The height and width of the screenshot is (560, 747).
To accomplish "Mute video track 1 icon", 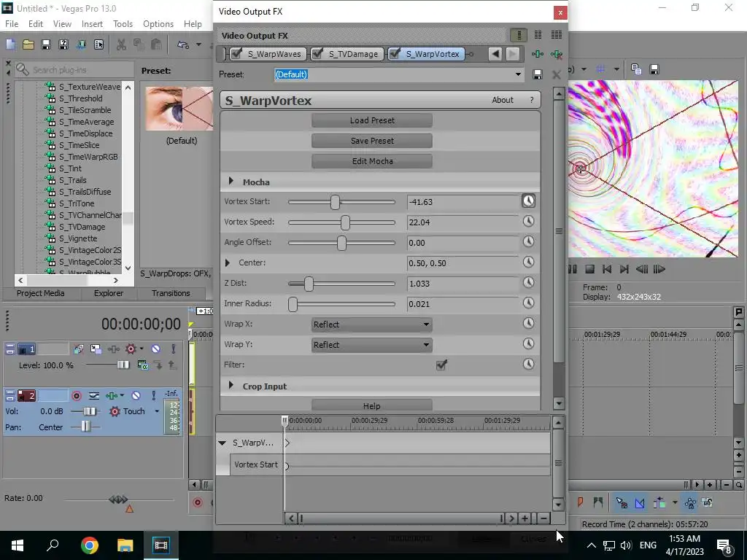I will 156,349.
